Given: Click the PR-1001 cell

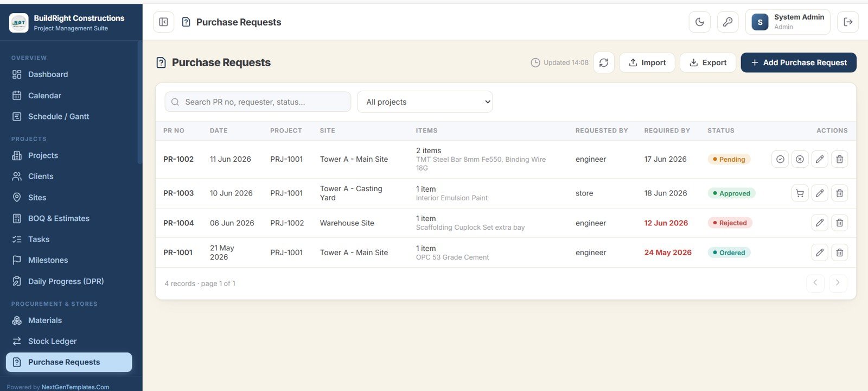Looking at the screenshot, I should pos(178,253).
